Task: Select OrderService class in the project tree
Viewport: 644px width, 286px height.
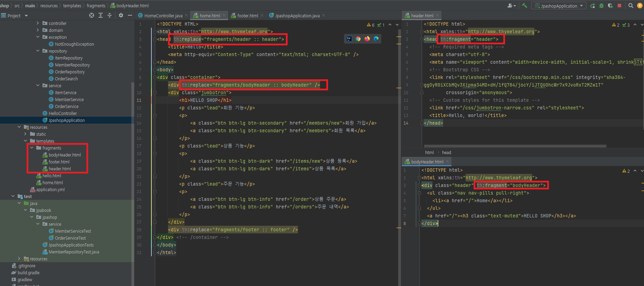Action: pyautogui.click(x=66, y=106)
